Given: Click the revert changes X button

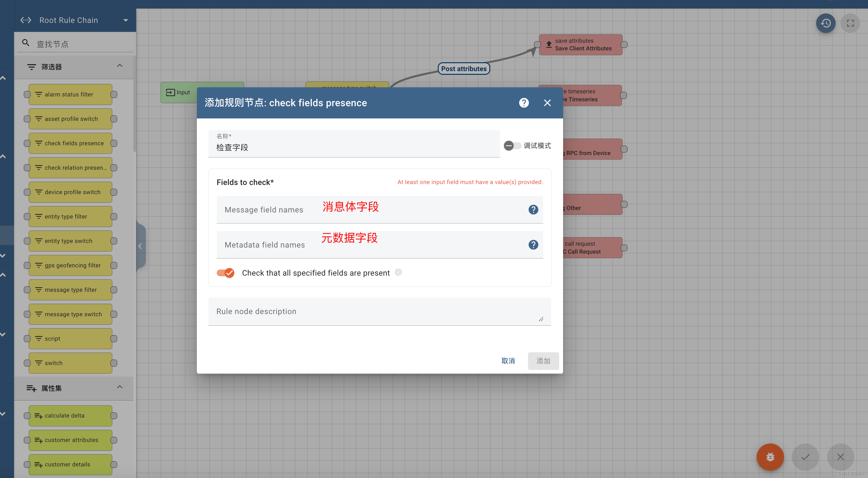Looking at the screenshot, I should (x=840, y=457).
